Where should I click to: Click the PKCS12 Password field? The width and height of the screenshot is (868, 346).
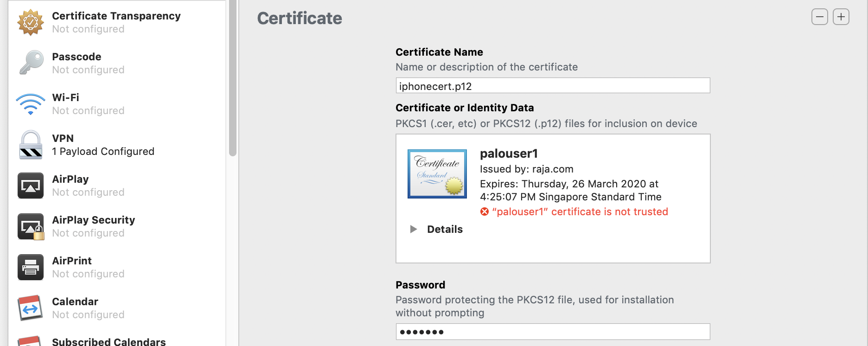tap(553, 332)
